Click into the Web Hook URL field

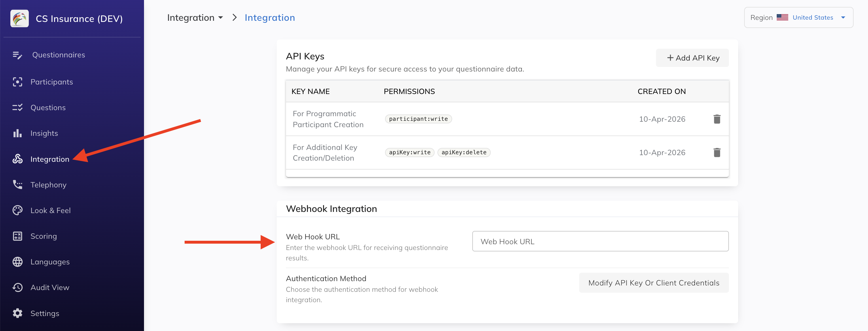(x=600, y=242)
